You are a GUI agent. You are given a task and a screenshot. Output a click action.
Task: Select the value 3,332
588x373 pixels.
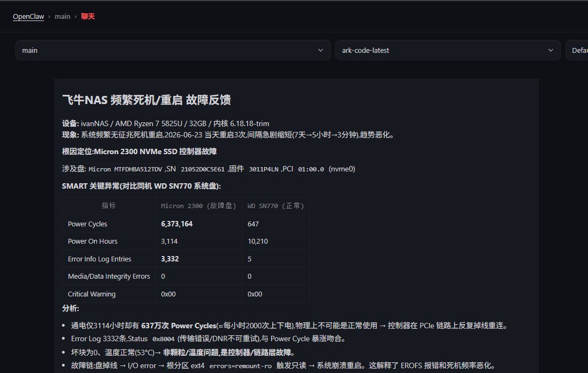click(170, 259)
